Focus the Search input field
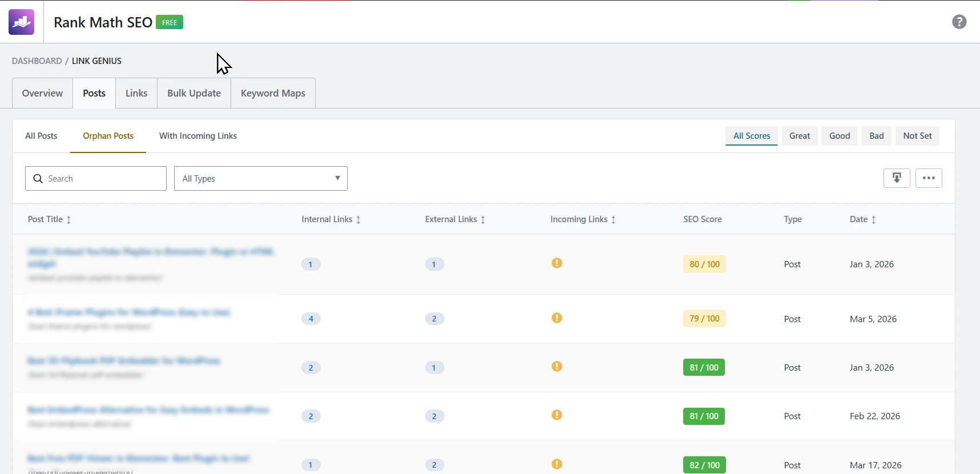Viewport: 980px width, 474px height. tap(96, 179)
